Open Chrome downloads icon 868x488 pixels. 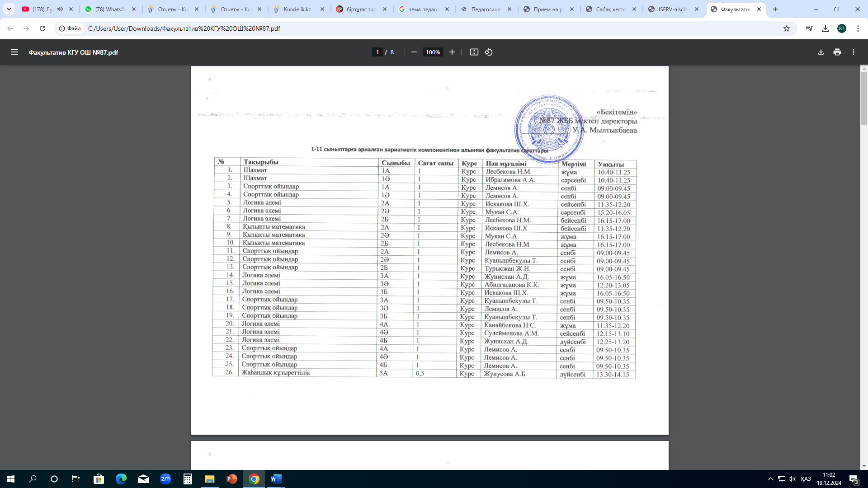(x=826, y=28)
